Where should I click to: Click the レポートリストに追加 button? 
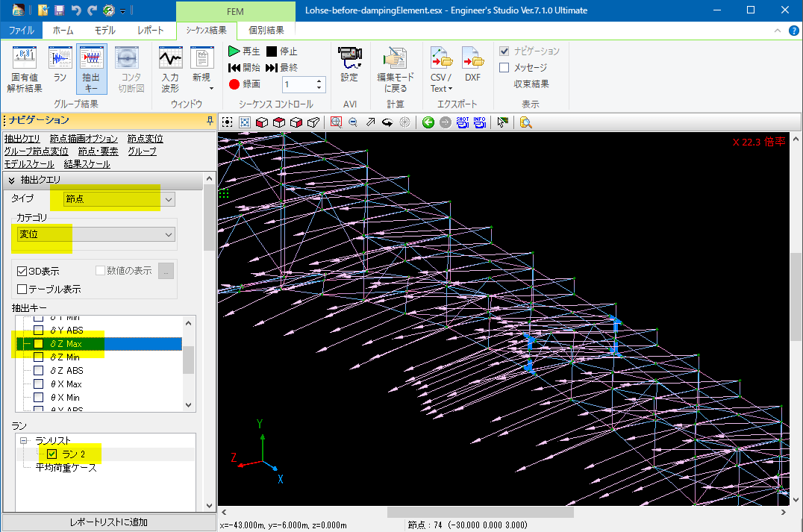point(108,522)
